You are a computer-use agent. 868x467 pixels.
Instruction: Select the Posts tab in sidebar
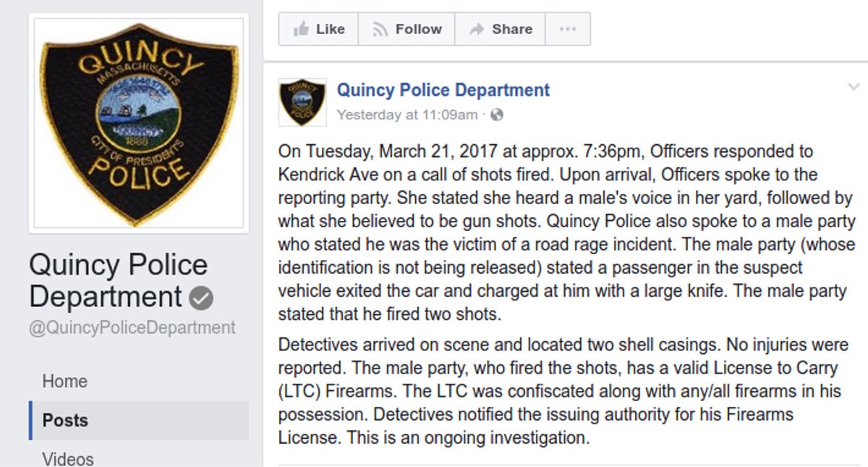[65, 421]
